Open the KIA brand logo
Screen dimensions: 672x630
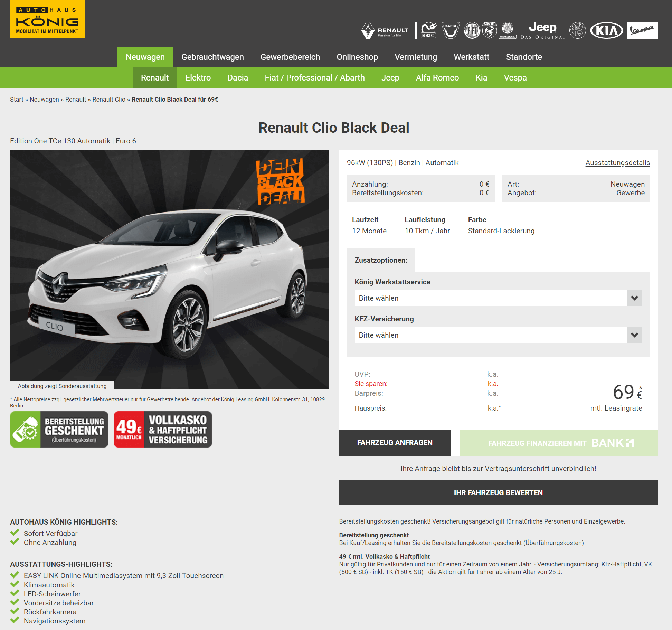pos(607,31)
